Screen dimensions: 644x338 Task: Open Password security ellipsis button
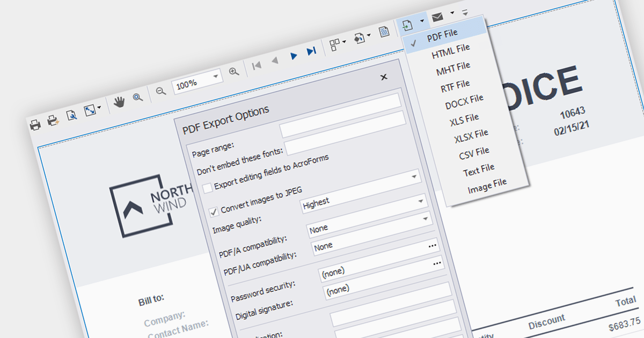click(432, 246)
